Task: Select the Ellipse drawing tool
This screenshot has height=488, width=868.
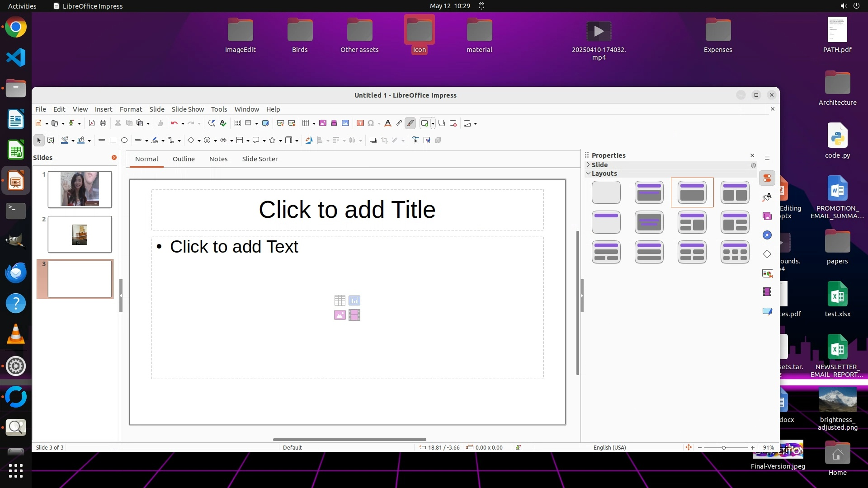Action: coord(124,140)
